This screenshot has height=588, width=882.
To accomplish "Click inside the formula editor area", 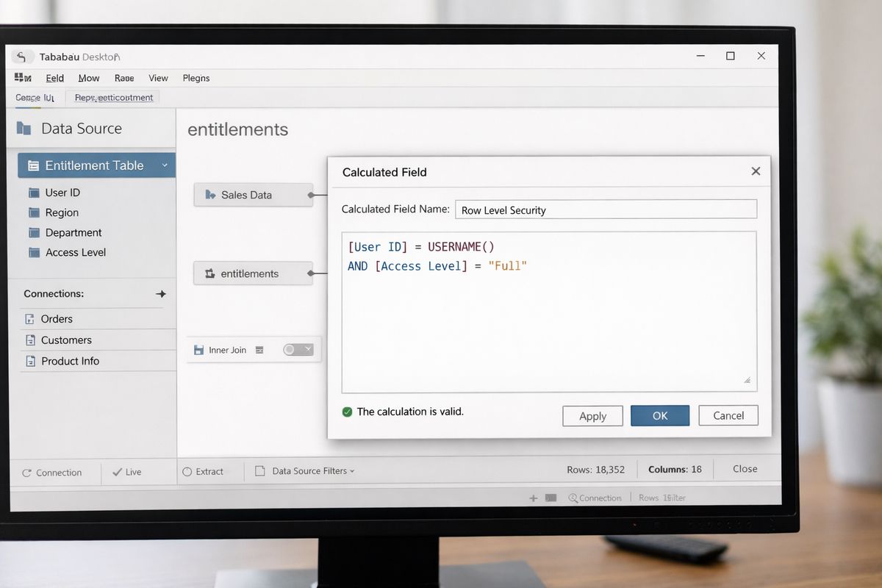I will click(549, 312).
